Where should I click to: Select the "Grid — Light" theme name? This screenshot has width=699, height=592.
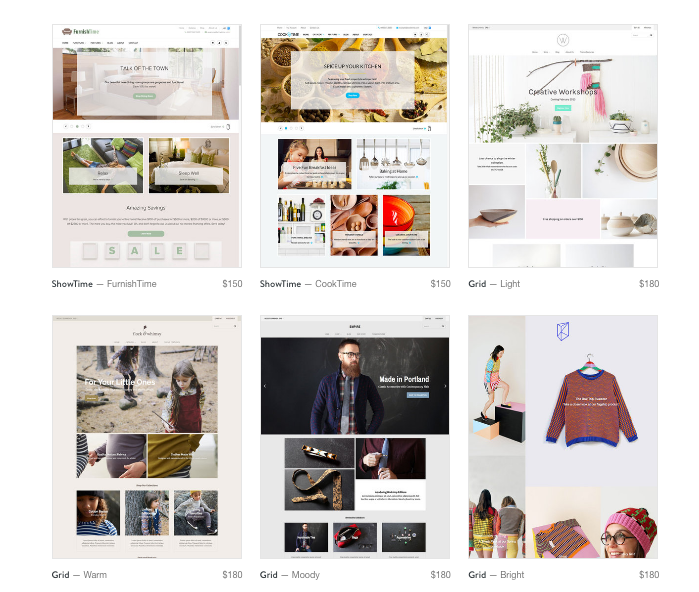pos(494,284)
